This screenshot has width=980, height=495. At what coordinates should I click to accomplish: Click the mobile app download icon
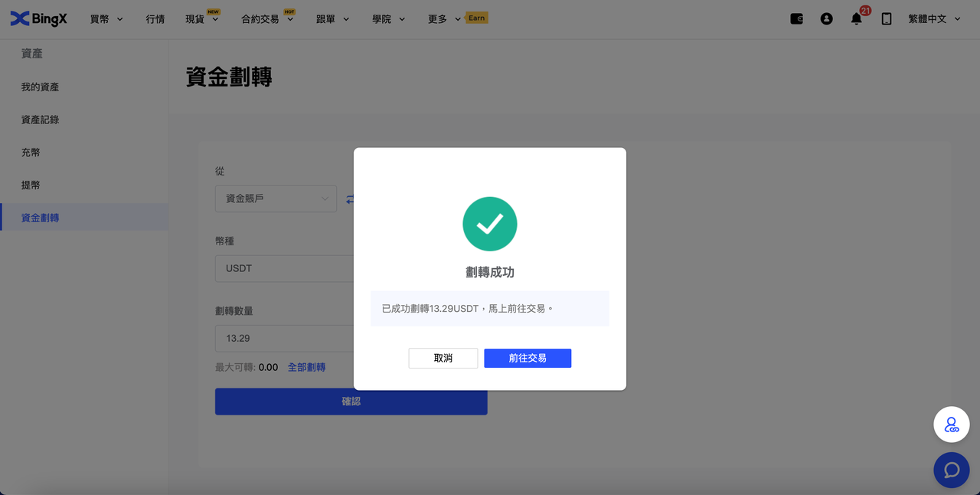(x=886, y=18)
